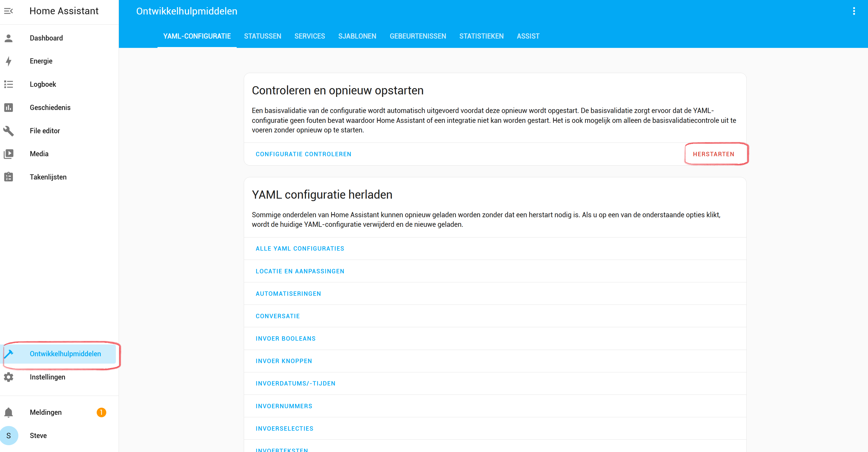This screenshot has height=452, width=868.
Task: Reload Automatiseringen configuration
Action: (288, 294)
